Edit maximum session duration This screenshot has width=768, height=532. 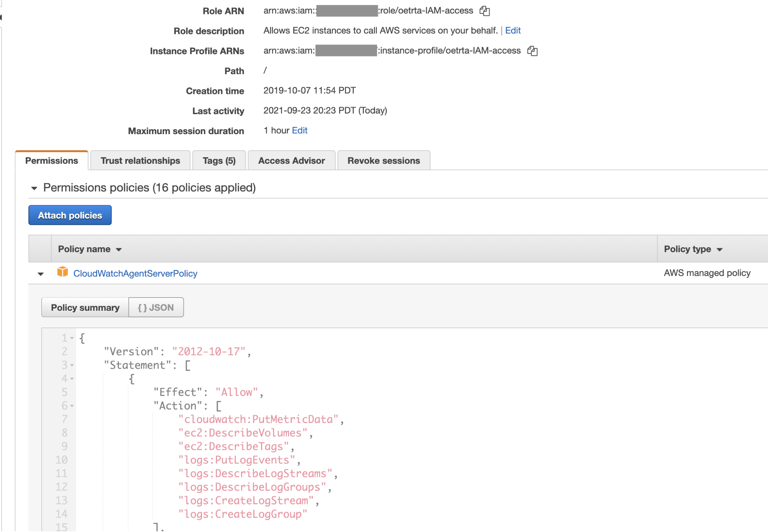coord(300,130)
